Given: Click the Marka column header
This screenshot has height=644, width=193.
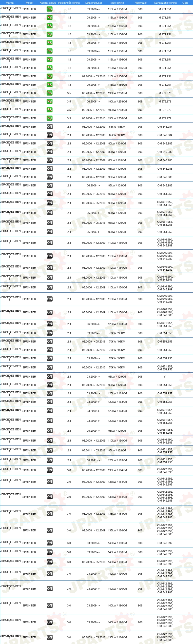Looking at the screenshot, I should coord(10,3).
